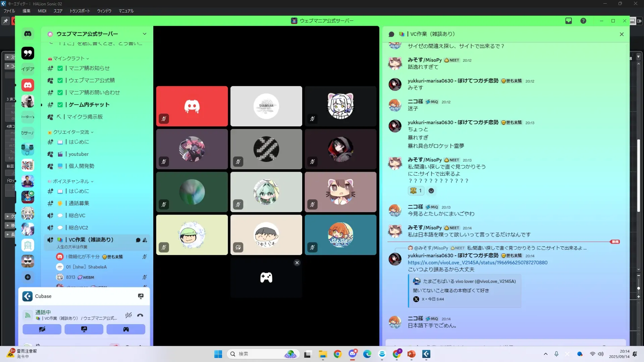
Task: Join the 総合VC voice channel
Action: [x=77, y=216]
